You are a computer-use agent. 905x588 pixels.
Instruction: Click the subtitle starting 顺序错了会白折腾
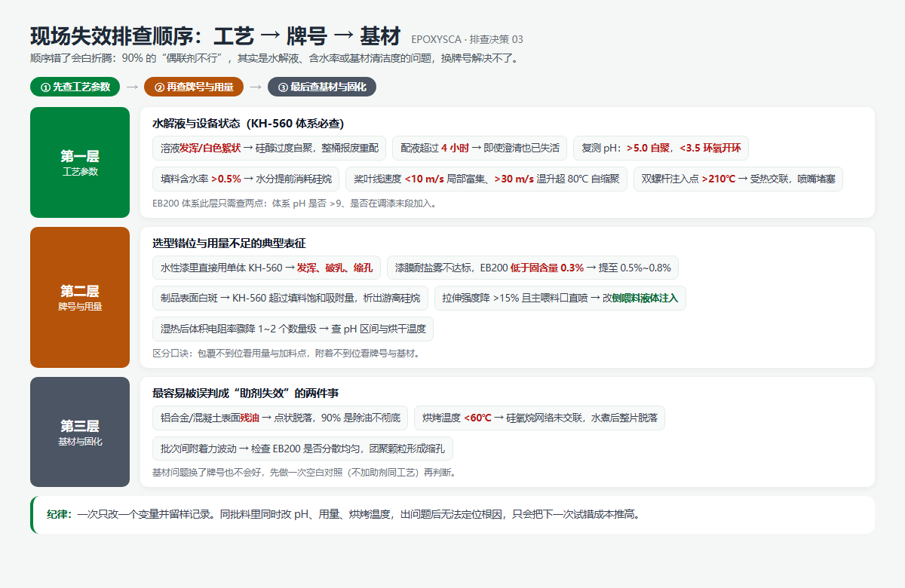(275, 58)
